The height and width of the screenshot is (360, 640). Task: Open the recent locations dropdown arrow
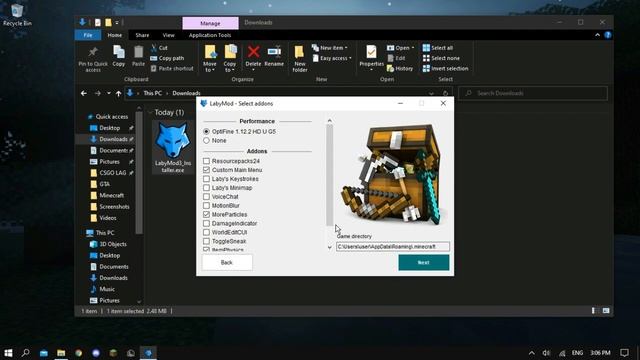pos(109,93)
